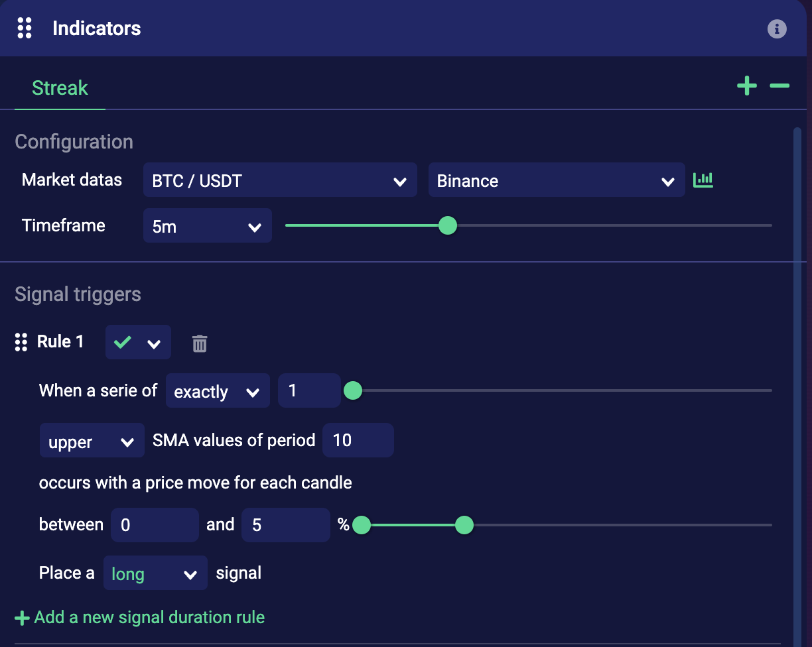
Task: Expand the Binance exchange dropdown
Action: click(x=556, y=180)
